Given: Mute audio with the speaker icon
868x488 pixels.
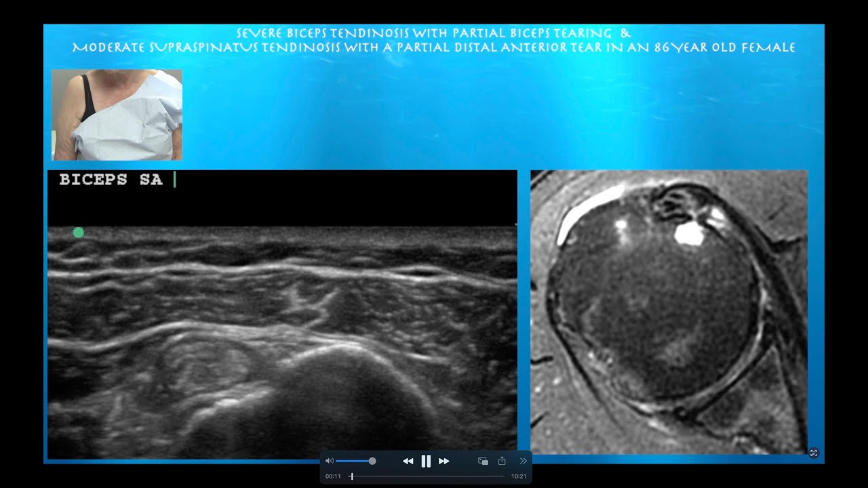Looking at the screenshot, I should pyautogui.click(x=330, y=461).
